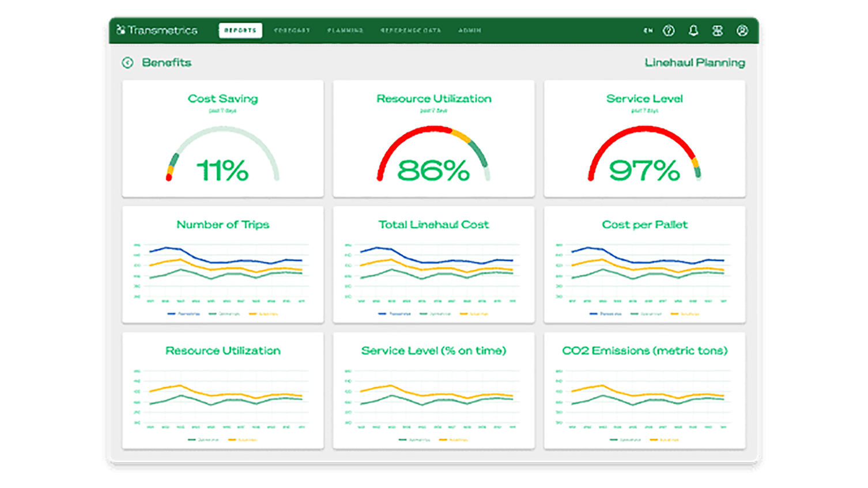868x488 pixels.
Task: Open the notifications bell icon
Action: (x=694, y=31)
